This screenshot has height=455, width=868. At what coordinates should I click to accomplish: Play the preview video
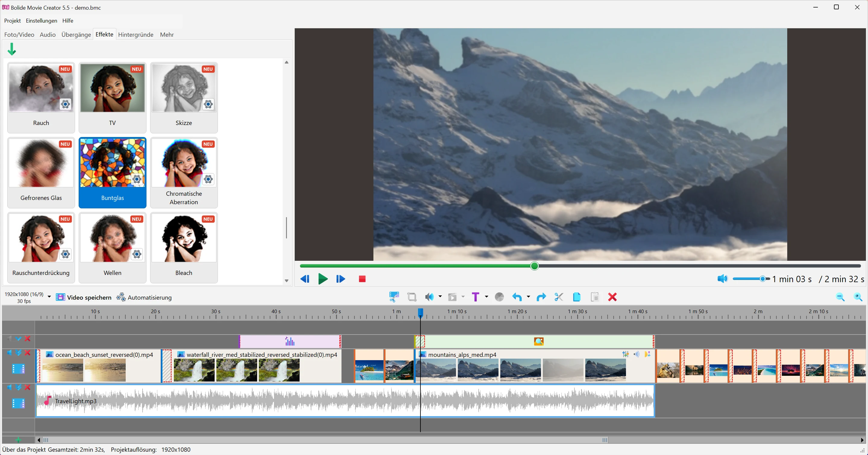pyautogui.click(x=323, y=279)
